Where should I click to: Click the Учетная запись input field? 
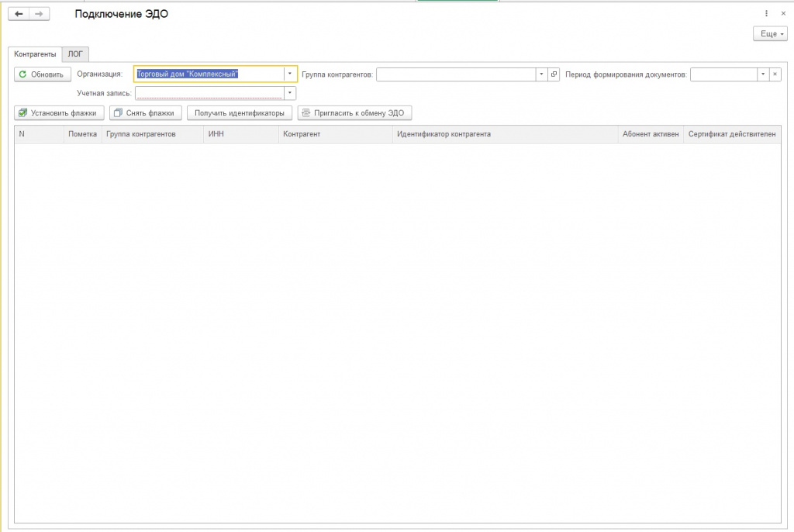click(209, 93)
